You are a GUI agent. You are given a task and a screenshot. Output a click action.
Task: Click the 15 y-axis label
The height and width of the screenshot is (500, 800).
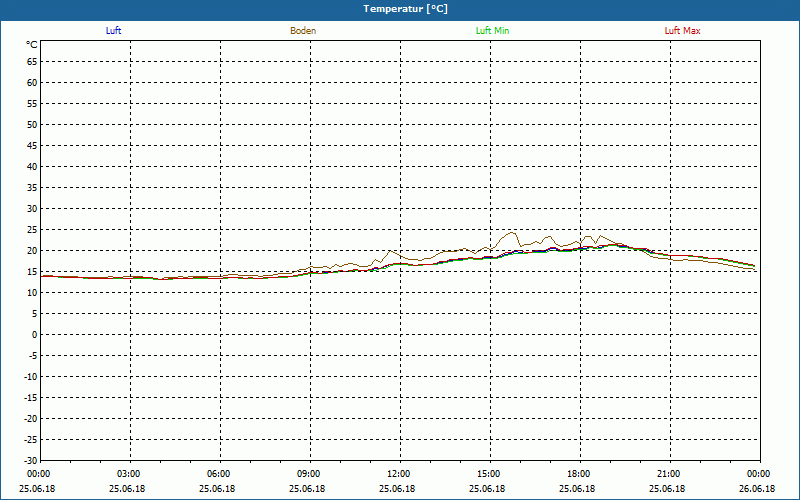[32, 271]
